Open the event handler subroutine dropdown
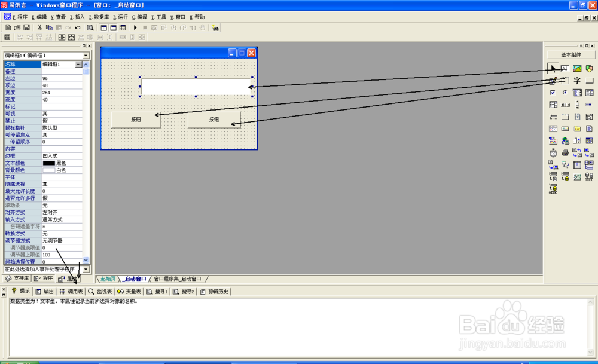The height and width of the screenshot is (364, 598). [86, 269]
